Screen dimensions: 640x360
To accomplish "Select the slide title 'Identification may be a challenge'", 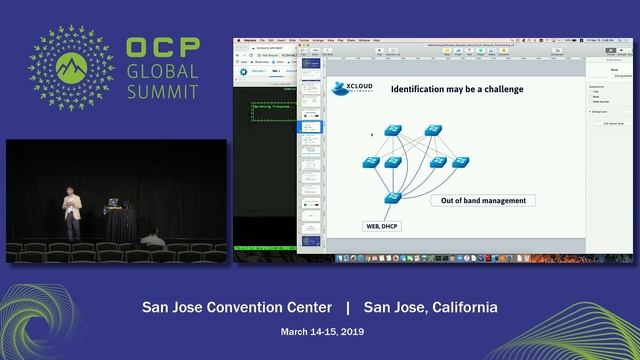I will (x=457, y=89).
